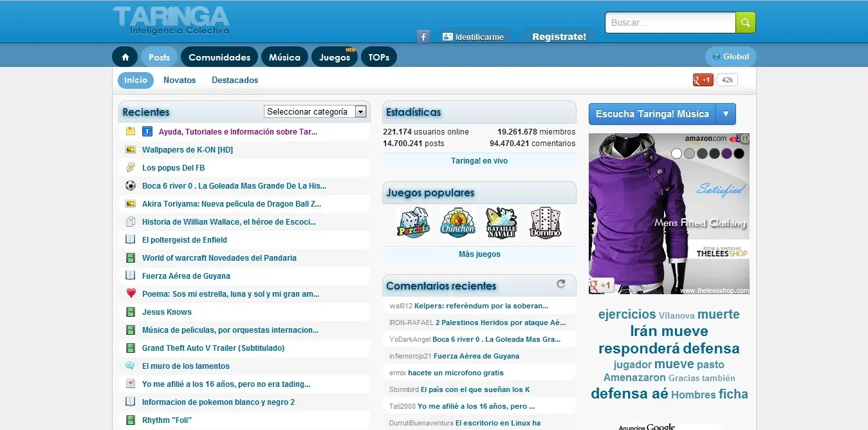Click username YoDarkAngel in recent comments
868x430 pixels.
pos(410,339)
